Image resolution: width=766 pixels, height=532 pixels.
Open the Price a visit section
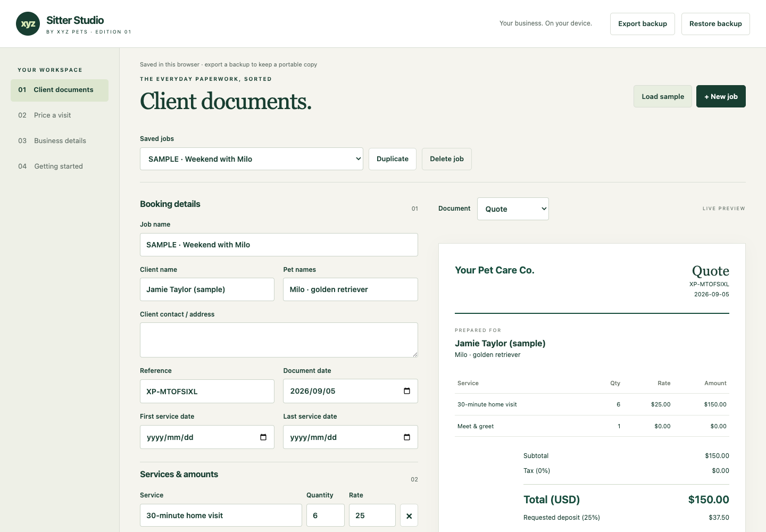click(x=60, y=115)
